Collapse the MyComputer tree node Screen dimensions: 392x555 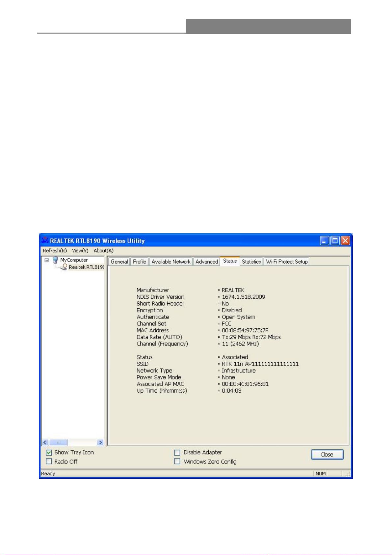click(47, 260)
